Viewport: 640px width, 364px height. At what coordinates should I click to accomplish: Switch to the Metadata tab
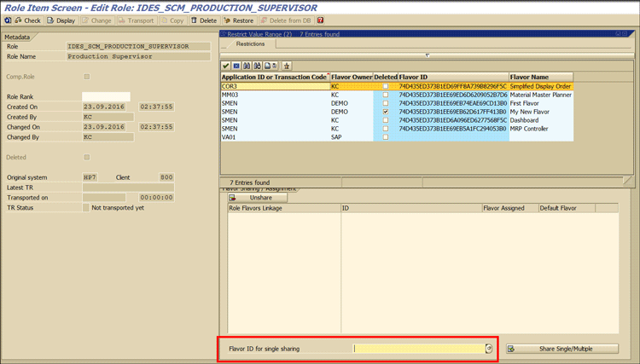point(17,37)
